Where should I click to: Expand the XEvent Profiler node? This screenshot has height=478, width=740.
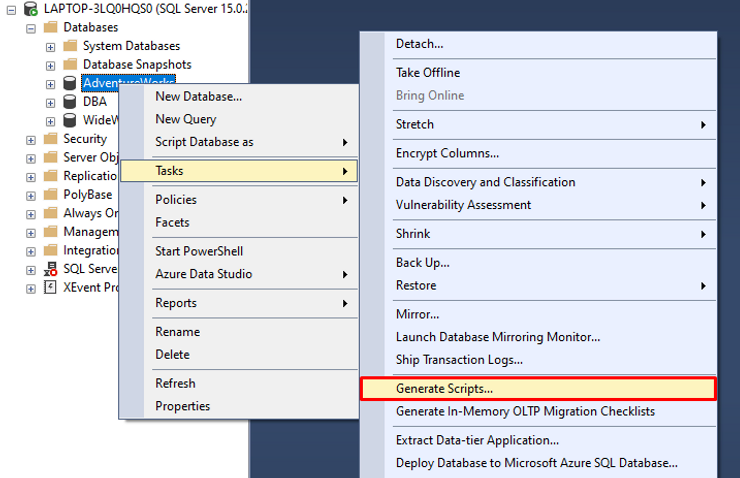coord(31,289)
